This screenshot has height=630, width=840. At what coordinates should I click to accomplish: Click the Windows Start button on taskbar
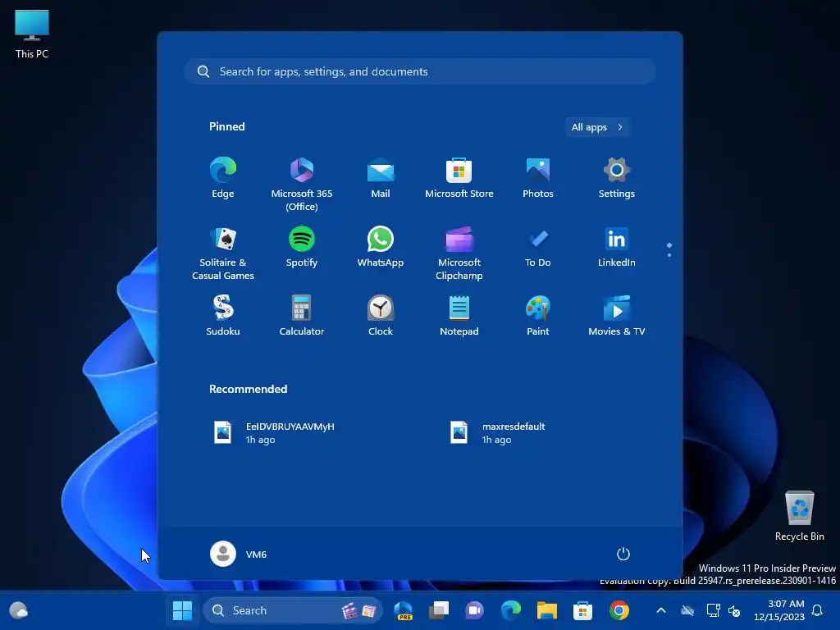182,610
